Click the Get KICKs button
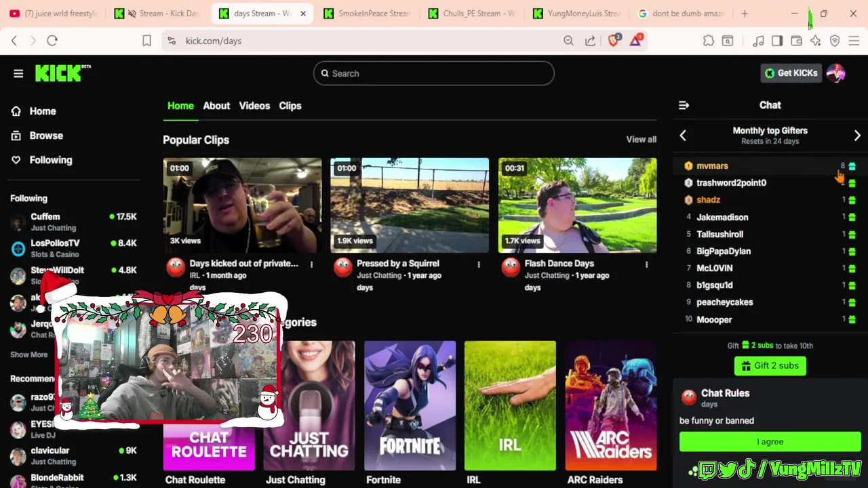Viewport: 868px width, 488px height. (x=791, y=73)
